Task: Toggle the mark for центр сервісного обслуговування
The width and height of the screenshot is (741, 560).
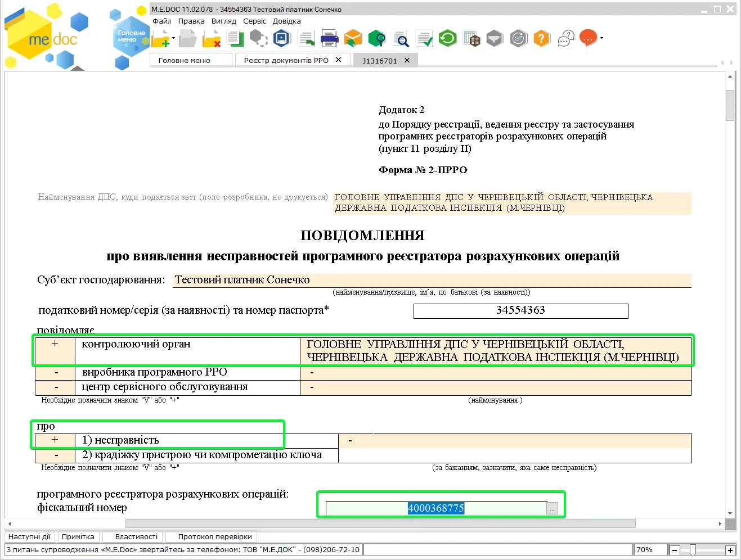Action: (55, 388)
